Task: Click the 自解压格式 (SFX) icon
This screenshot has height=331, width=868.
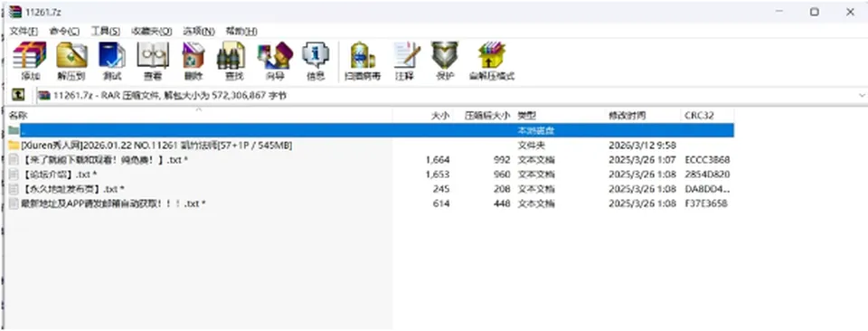Action: (492, 61)
